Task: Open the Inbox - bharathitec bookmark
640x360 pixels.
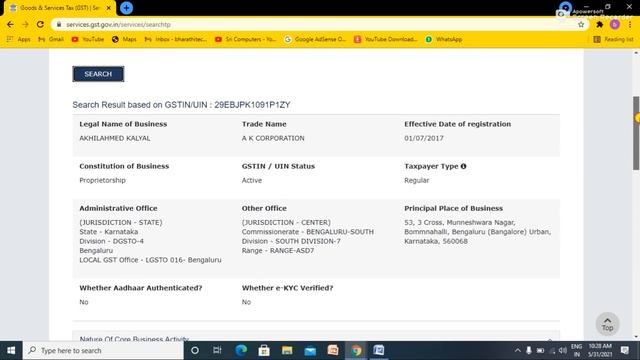Action: tap(176, 39)
